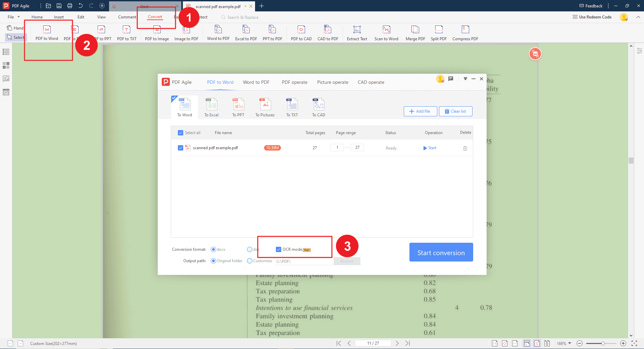
Task: Delete scanned pdf example.pdf with trash icon
Action: [465, 148]
